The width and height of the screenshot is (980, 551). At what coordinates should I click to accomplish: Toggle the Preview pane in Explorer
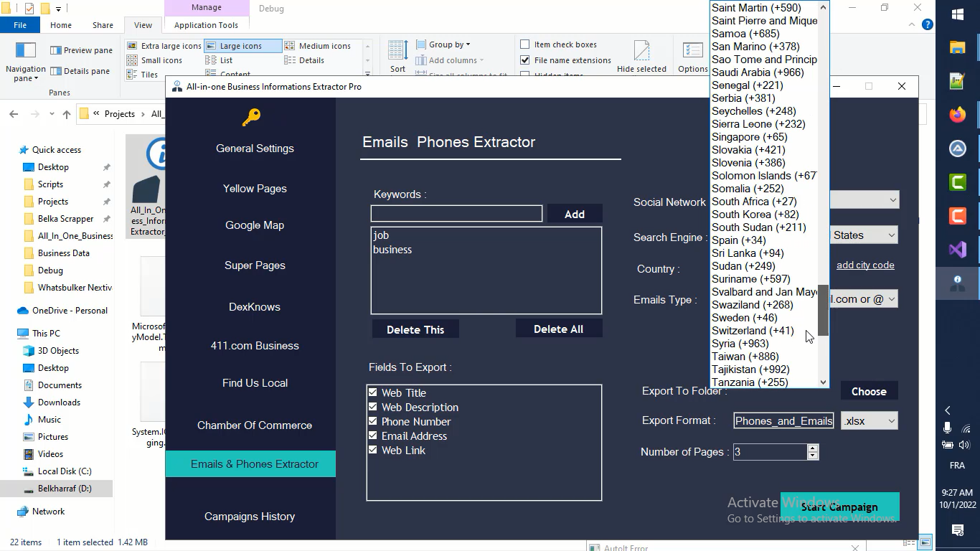click(x=81, y=50)
